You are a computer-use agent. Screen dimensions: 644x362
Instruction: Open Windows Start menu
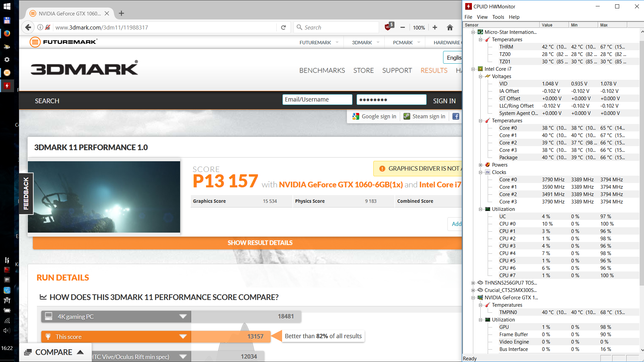[7, 6]
